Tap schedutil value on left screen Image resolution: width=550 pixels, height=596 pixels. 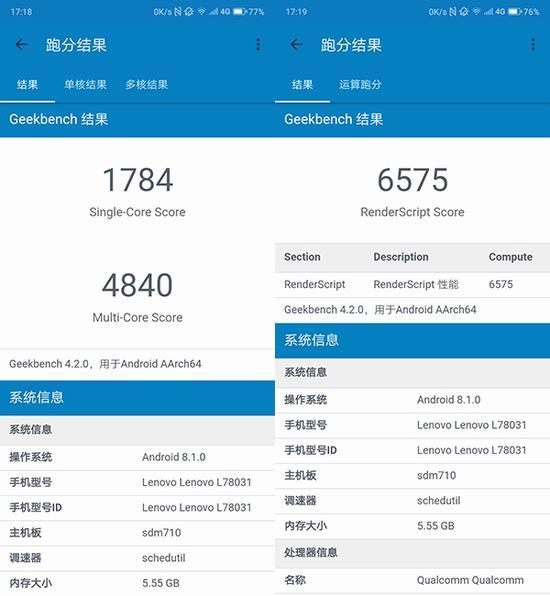tap(164, 558)
